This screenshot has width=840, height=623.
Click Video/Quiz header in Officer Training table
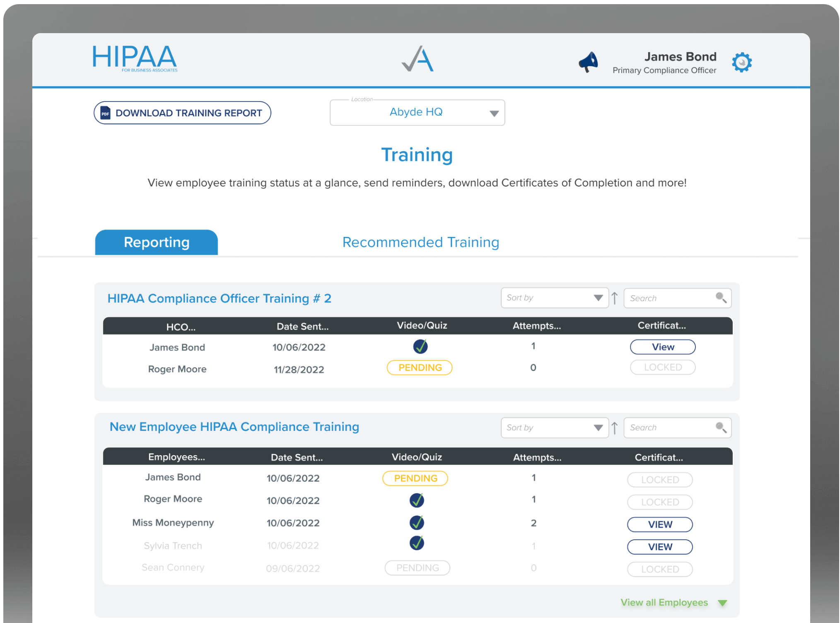point(422,326)
